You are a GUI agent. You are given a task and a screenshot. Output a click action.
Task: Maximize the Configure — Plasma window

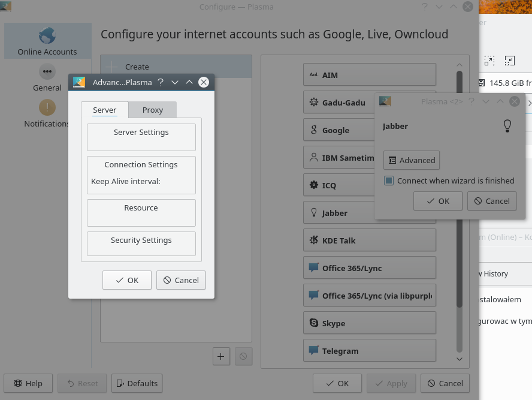[x=454, y=7]
